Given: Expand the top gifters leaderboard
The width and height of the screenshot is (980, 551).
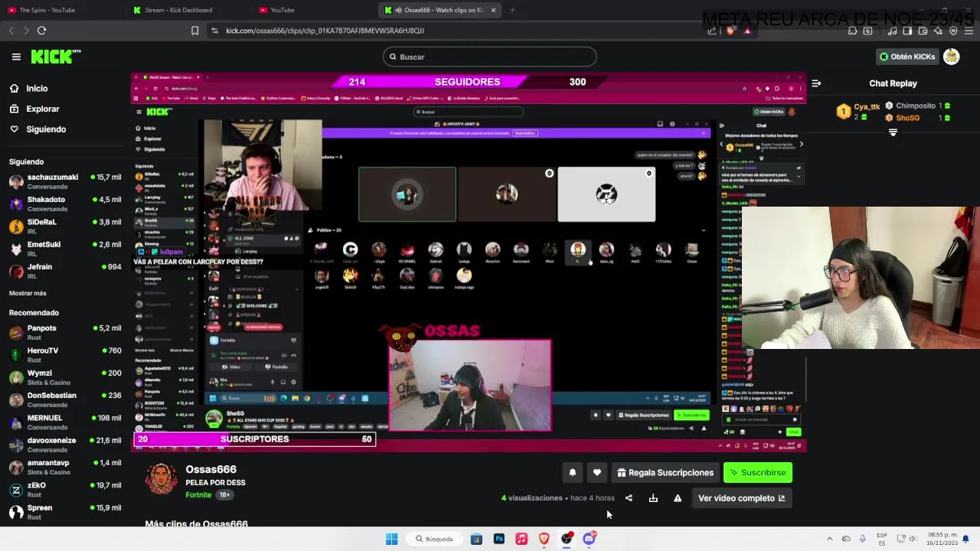Looking at the screenshot, I should (893, 132).
